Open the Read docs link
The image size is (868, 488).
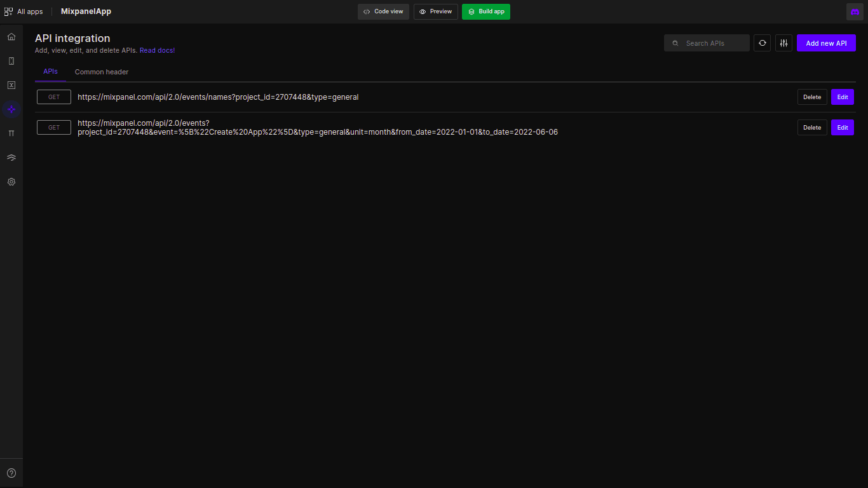click(x=156, y=50)
